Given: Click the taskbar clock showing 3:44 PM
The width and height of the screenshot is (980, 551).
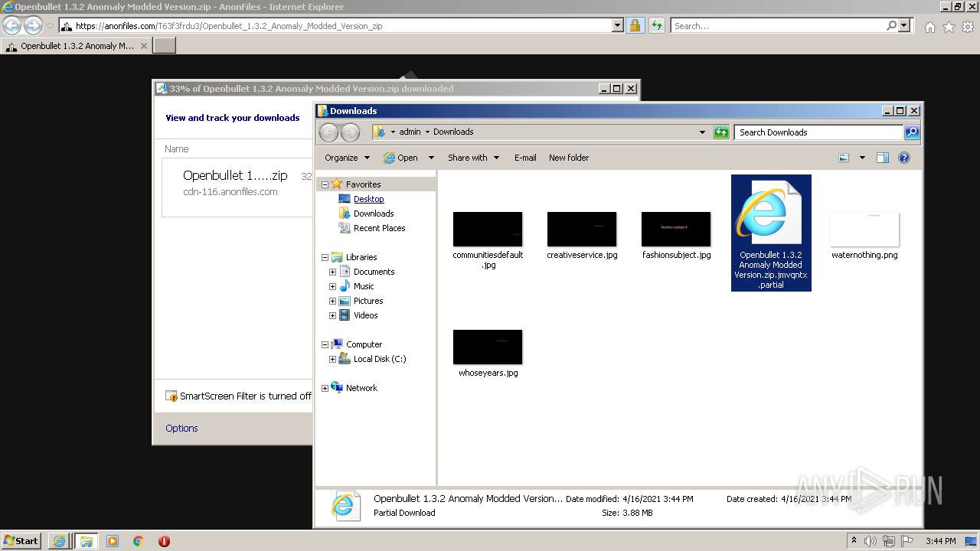Looking at the screenshot, I should (940, 541).
